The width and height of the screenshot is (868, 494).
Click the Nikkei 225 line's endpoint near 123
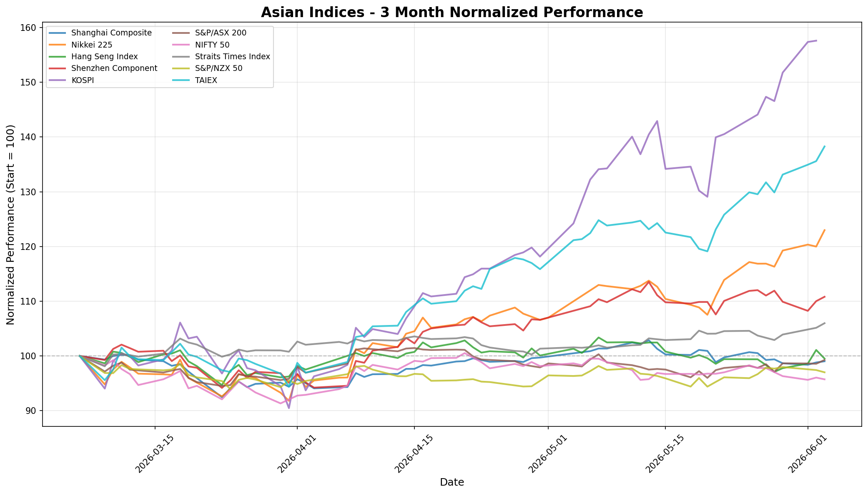(x=824, y=230)
